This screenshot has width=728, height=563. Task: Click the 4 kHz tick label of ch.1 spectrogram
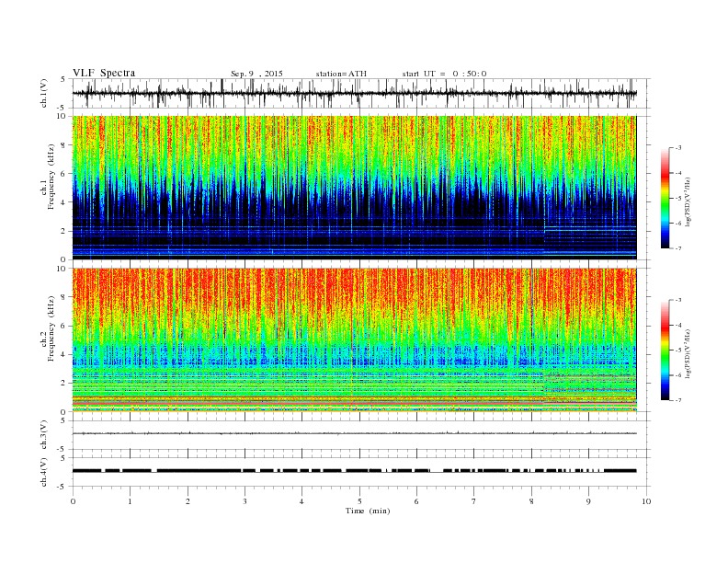tap(63, 202)
